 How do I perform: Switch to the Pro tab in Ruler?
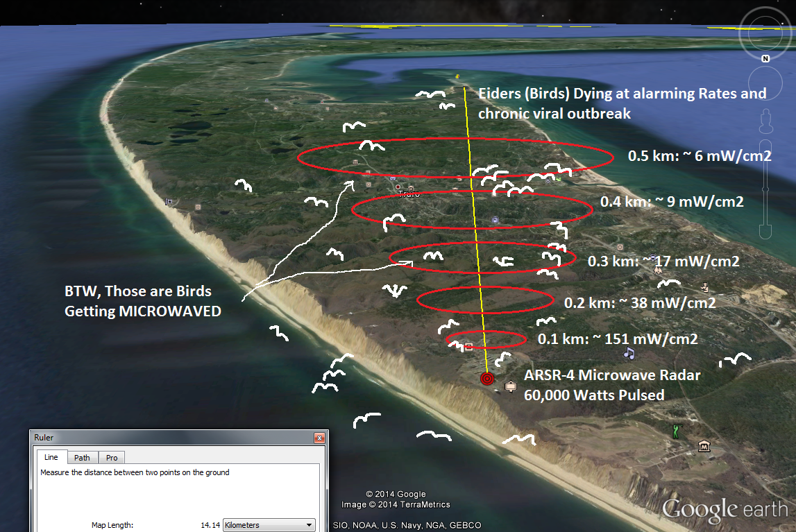[x=111, y=458]
